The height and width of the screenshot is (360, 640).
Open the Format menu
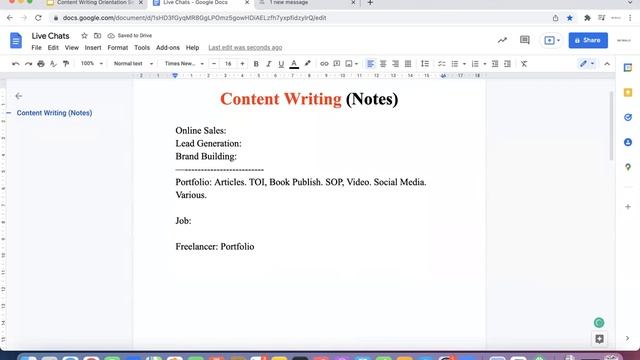118,48
